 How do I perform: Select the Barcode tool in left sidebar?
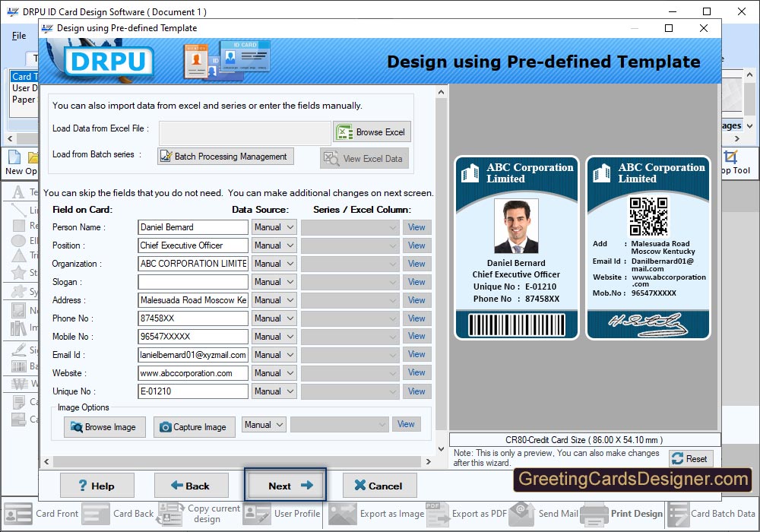coord(18,366)
